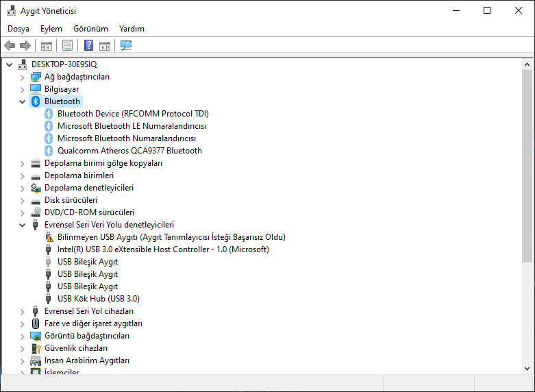Click the scrollbar down arrow
Image resolution: width=535 pixels, height=392 pixels.
click(527, 369)
